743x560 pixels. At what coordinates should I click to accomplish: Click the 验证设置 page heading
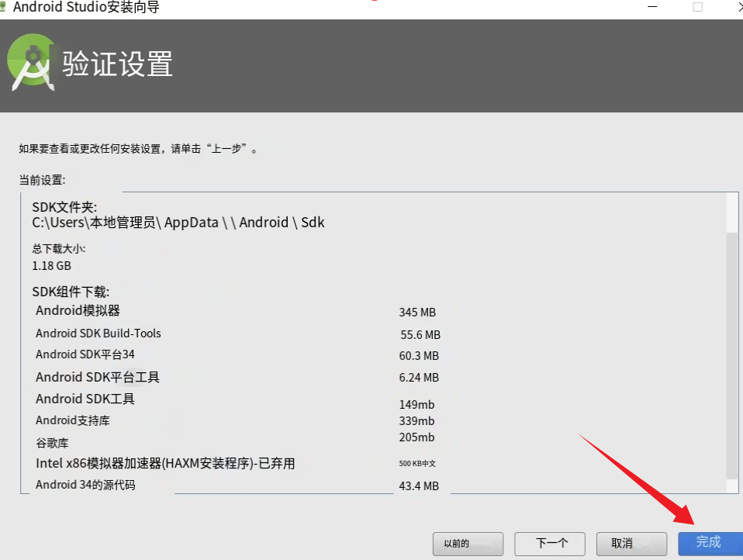click(x=118, y=64)
